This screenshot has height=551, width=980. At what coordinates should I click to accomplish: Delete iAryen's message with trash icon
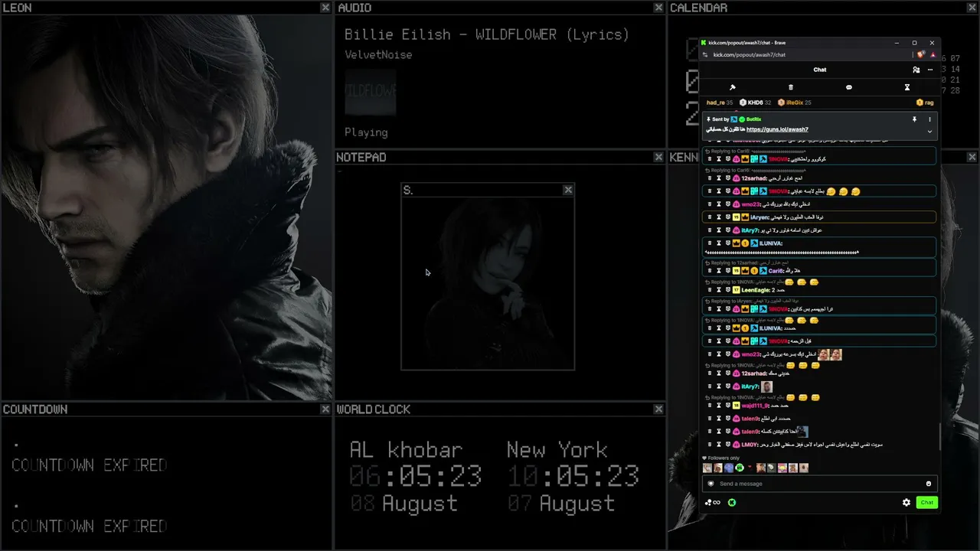point(709,217)
